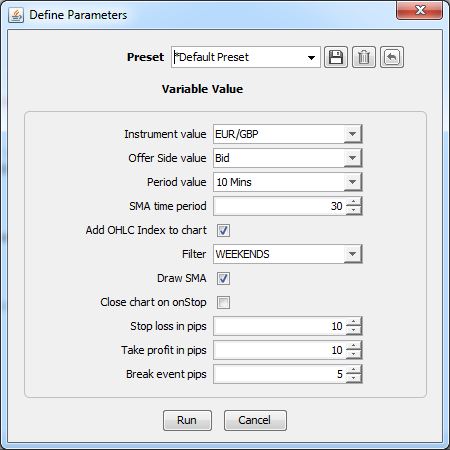This screenshot has height=450, width=450.
Task: Click the Cancel button
Action: (x=255, y=420)
